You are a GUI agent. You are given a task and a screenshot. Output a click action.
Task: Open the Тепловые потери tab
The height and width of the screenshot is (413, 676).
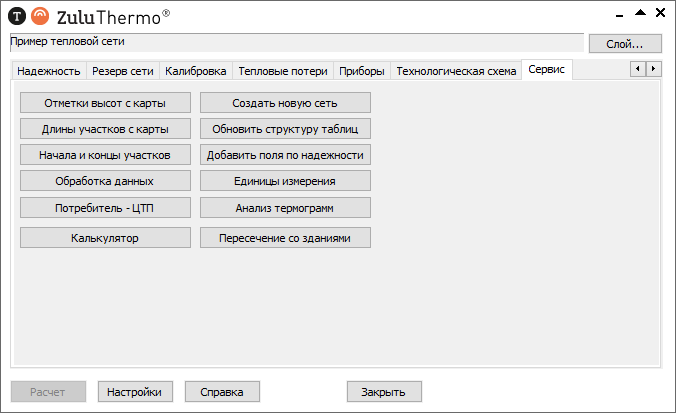(x=283, y=71)
